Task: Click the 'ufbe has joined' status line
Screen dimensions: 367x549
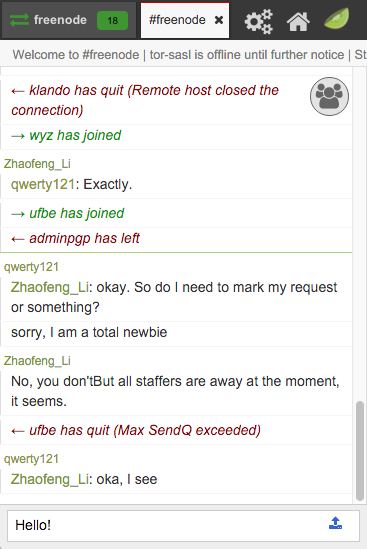Action: [68, 213]
